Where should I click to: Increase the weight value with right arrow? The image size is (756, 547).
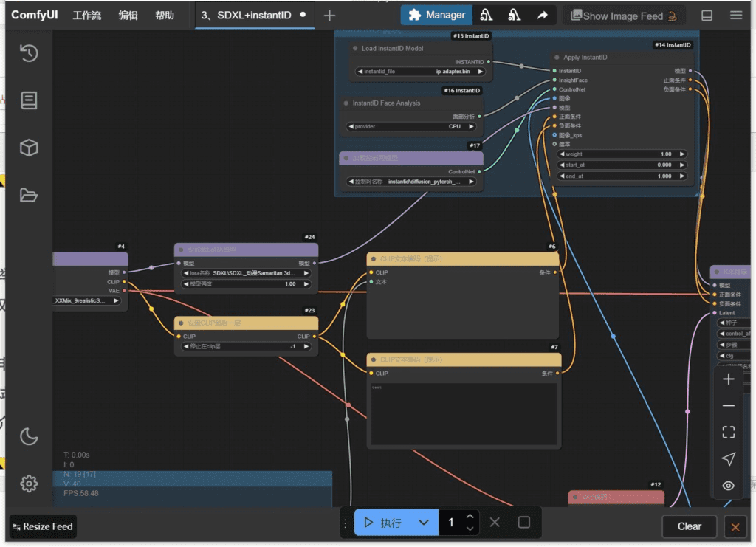[x=682, y=154]
